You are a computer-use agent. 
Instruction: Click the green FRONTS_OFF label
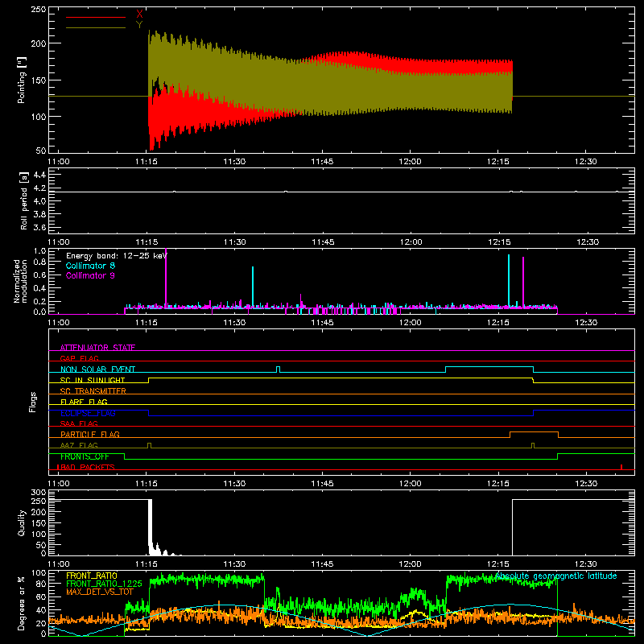point(85,456)
